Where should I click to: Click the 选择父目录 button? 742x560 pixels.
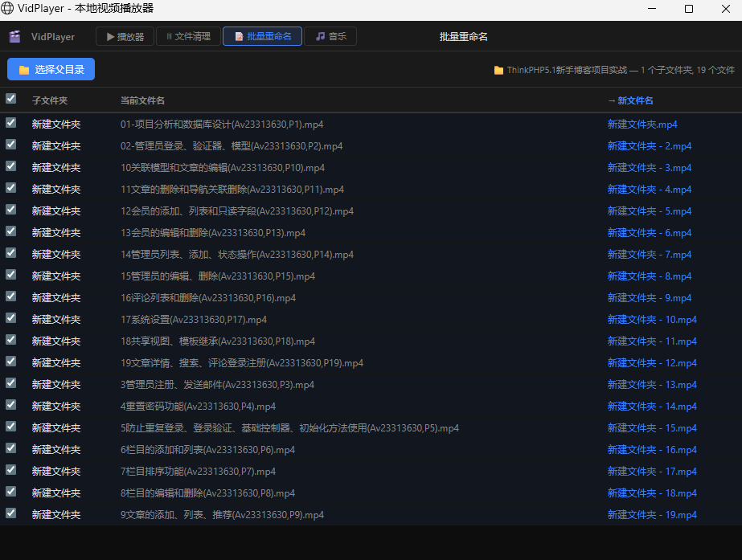[x=51, y=70]
